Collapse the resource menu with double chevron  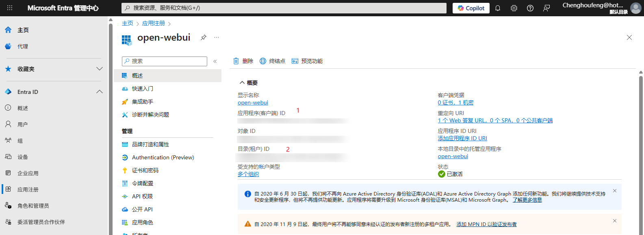coord(215,61)
